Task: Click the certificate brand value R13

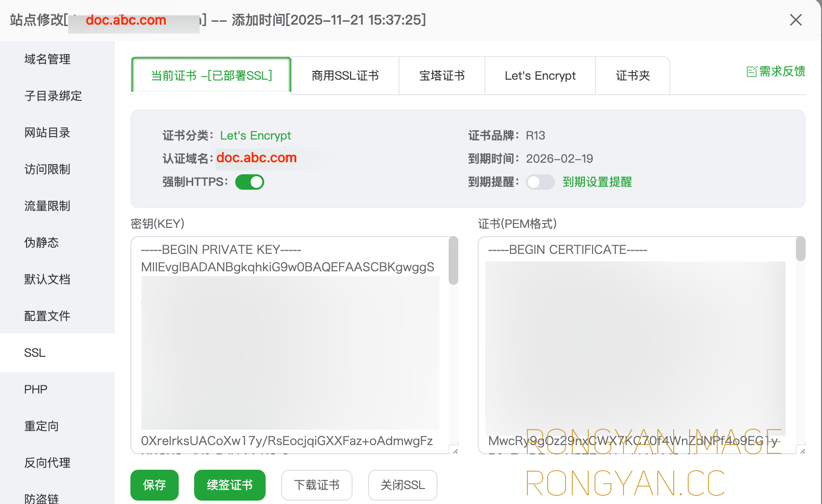Action: point(535,136)
